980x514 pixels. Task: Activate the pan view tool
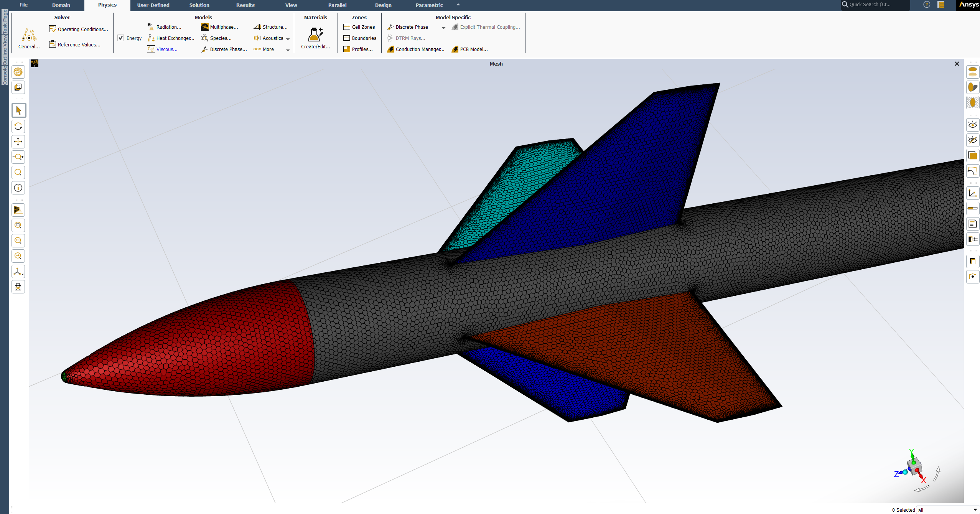point(18,142)
